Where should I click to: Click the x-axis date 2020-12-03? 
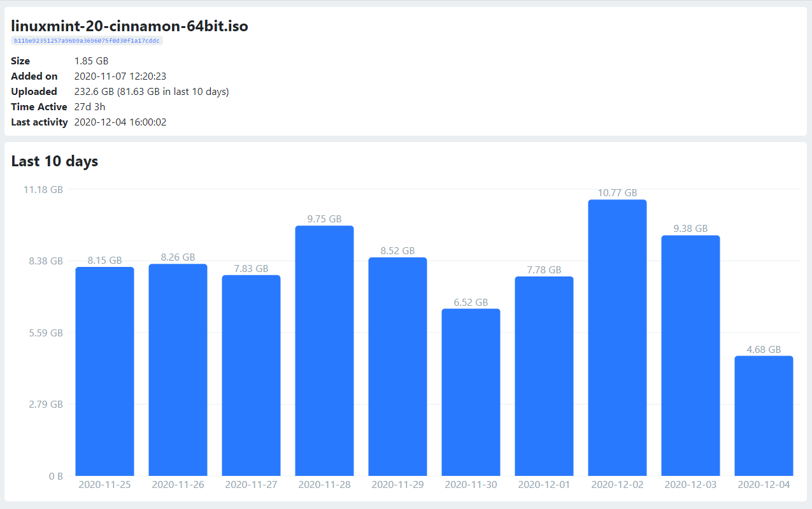click(690, 484)
